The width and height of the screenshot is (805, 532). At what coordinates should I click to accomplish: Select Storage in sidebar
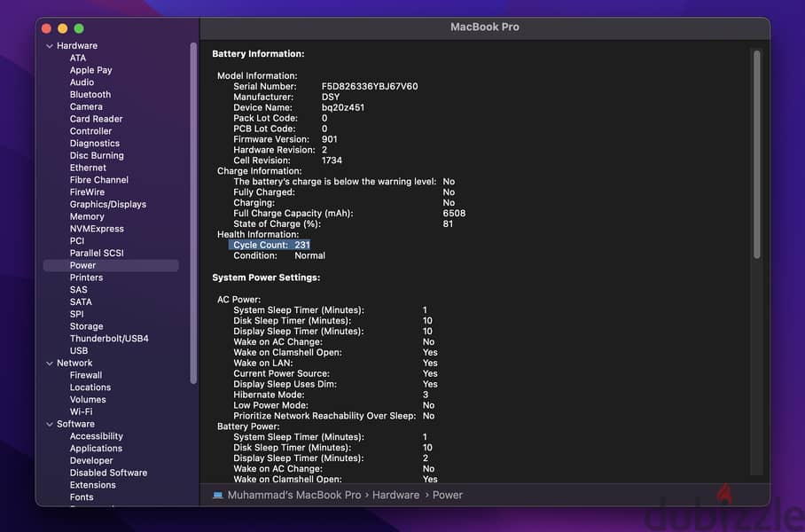87,326
